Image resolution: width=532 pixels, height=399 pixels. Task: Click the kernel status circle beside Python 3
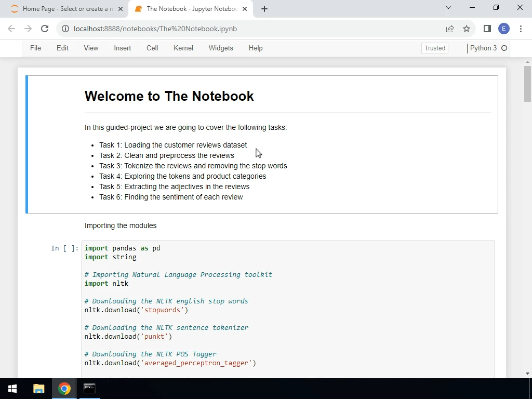point(503,48)
